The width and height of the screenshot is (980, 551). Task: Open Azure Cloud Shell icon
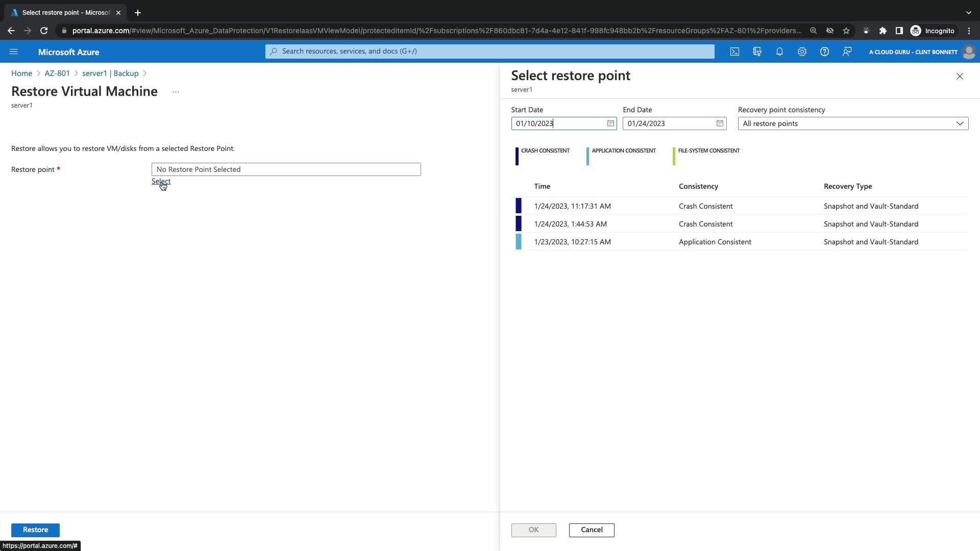point(734,52)
